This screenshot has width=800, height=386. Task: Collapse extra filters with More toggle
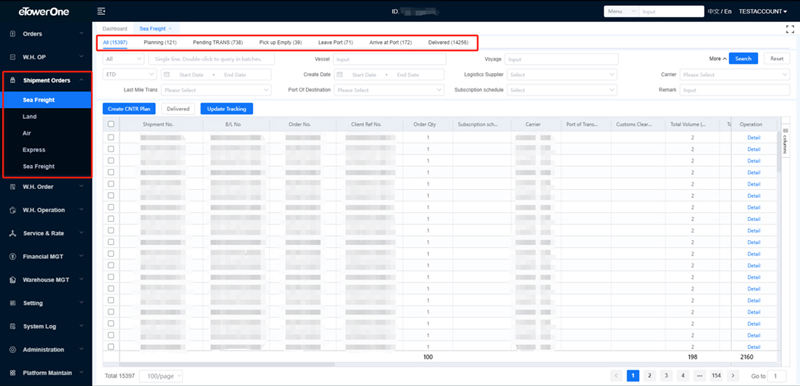718,59
